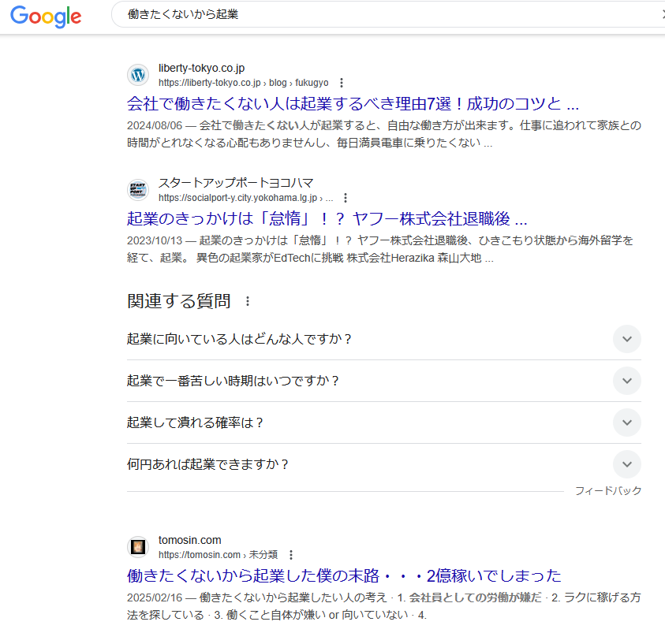Expand question 起業に向いている人はどんな人ですか？
This screenshot has width=665, height=644.
tap(384, 339)
